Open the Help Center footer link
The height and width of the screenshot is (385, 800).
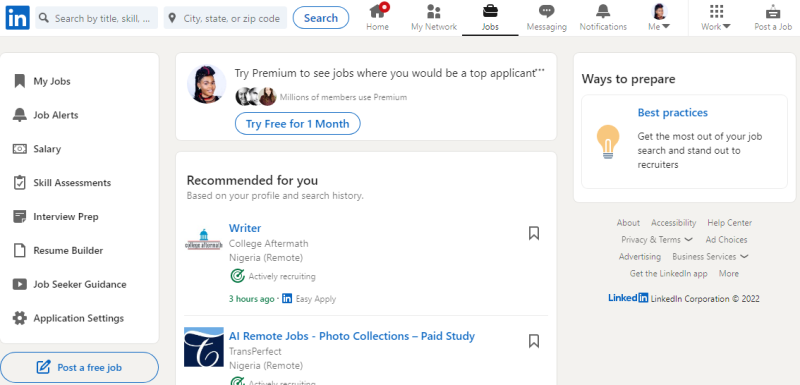pyautogui.click(x=730, y=223)
